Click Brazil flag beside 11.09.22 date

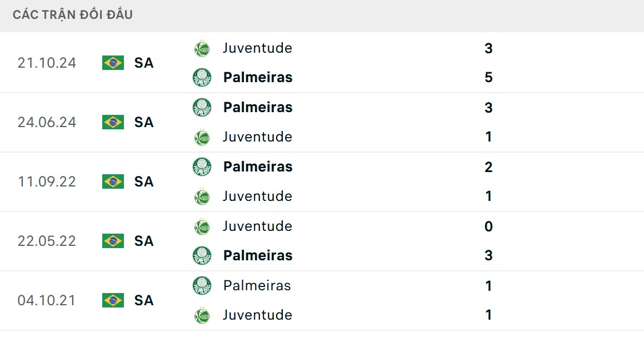(x=113, y=181)
